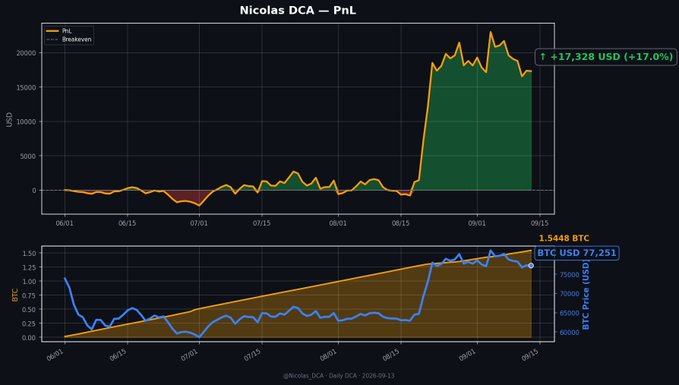Click "06/01" date under the PnL chart
Image resolution: width=679 pixels, height=385 pixels.
coord(65,223)
